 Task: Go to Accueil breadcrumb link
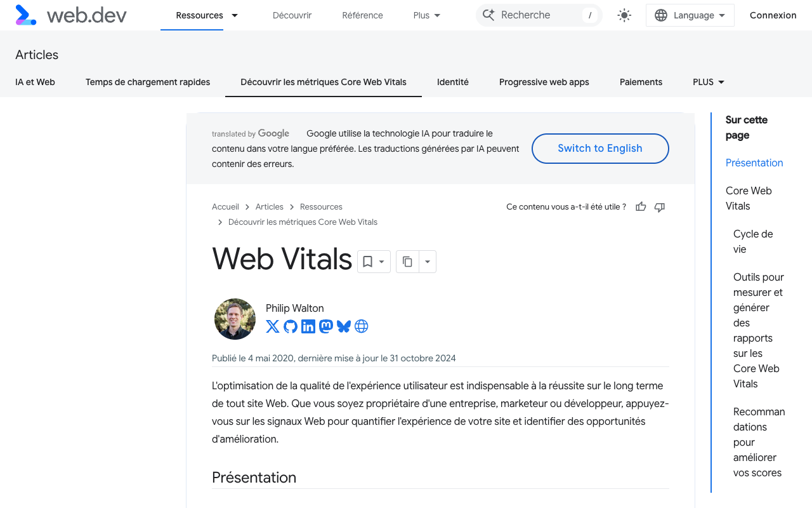[225, 207]
